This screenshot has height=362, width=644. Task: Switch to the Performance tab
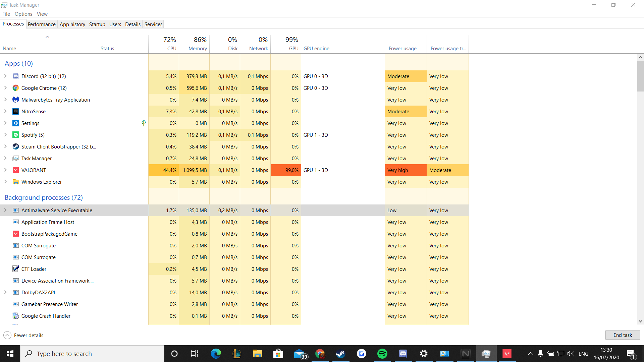(x=42, y=24)
